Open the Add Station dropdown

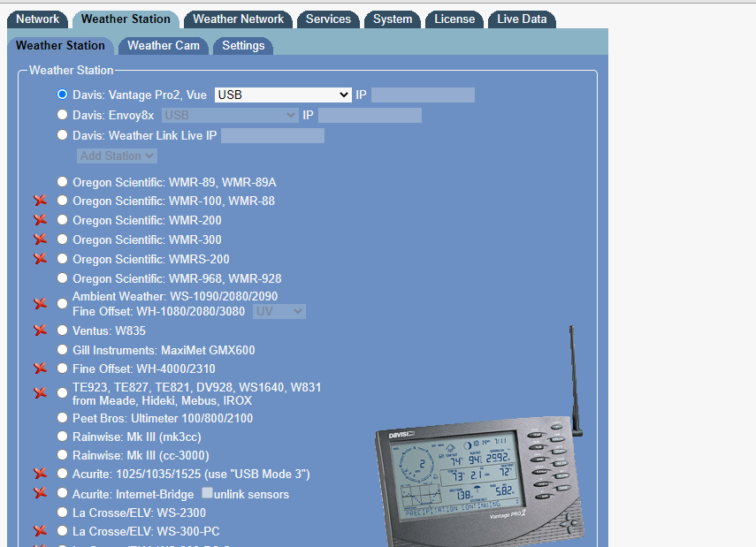(118, 156)
